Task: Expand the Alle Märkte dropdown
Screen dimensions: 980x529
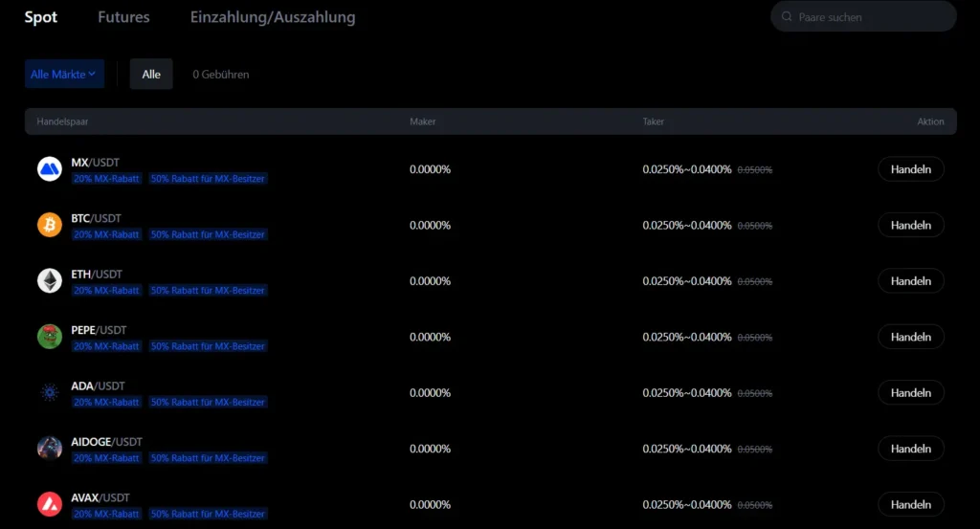Action: [64, 74]
